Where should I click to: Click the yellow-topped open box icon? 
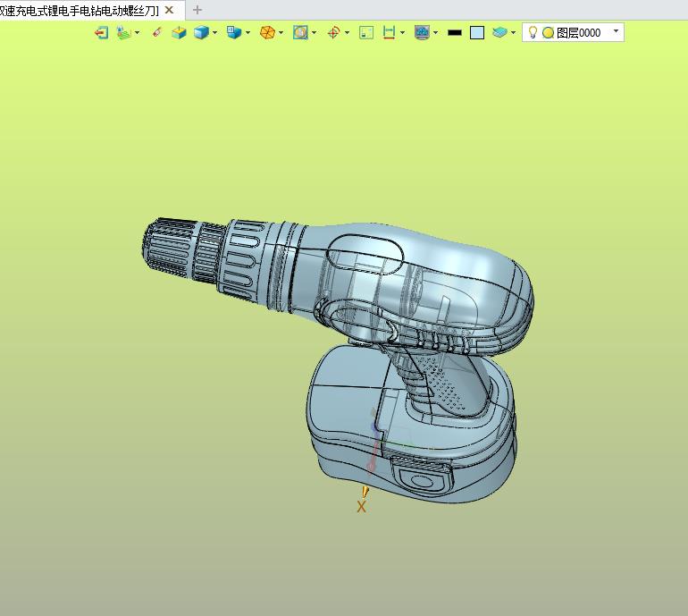(x=179, y=32)
